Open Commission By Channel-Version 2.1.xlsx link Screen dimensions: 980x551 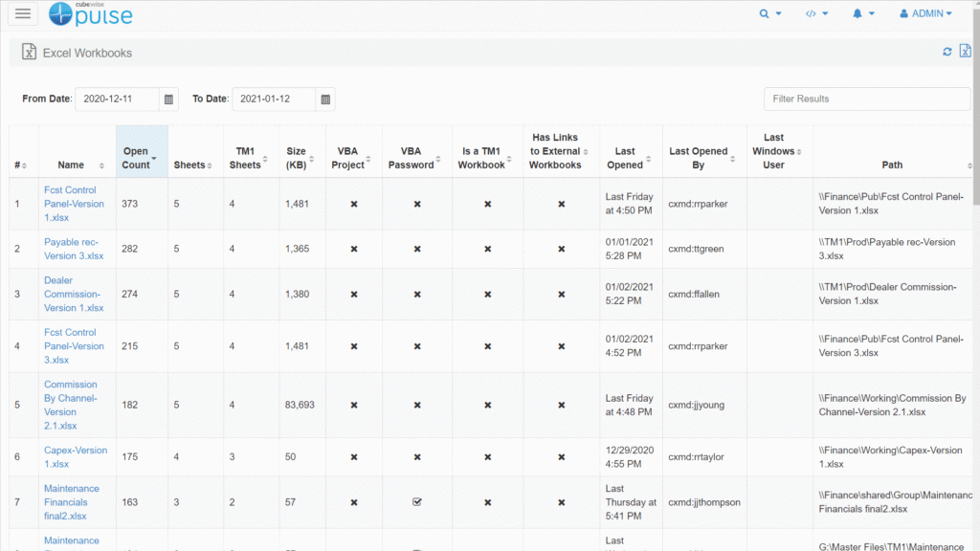point(70,405)
